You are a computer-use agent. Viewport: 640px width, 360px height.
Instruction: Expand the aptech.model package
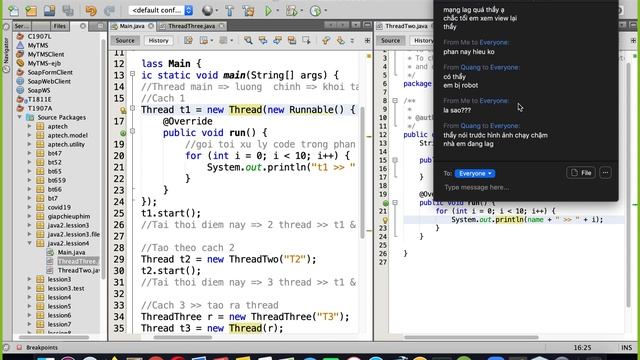coord(29,135)
